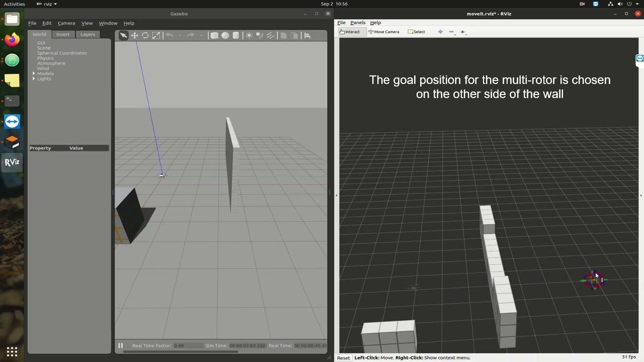The image size is (644, 362).
Task: Click the paste icon in Gazebo toolbar
Action: 295,35
